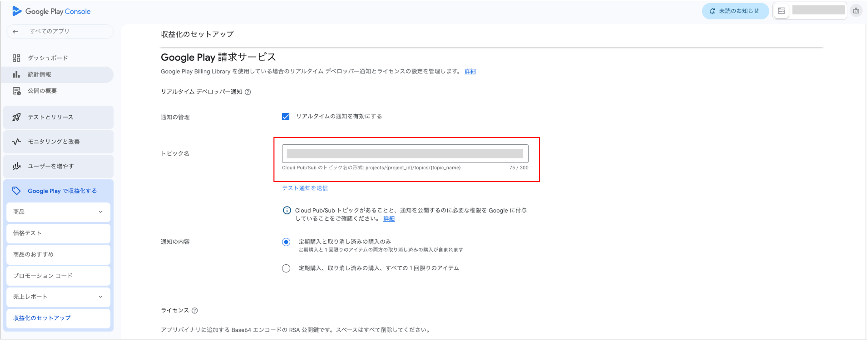The height and width of the screenshot is (340, 868).
Task: Open 収益化のセットアップ menu item
Action: pos(58,318)
